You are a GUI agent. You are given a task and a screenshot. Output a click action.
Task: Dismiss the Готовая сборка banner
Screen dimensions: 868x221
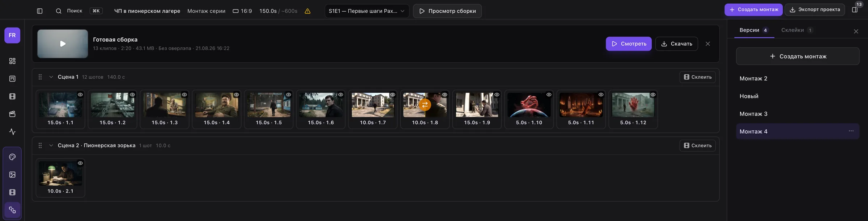708,44
